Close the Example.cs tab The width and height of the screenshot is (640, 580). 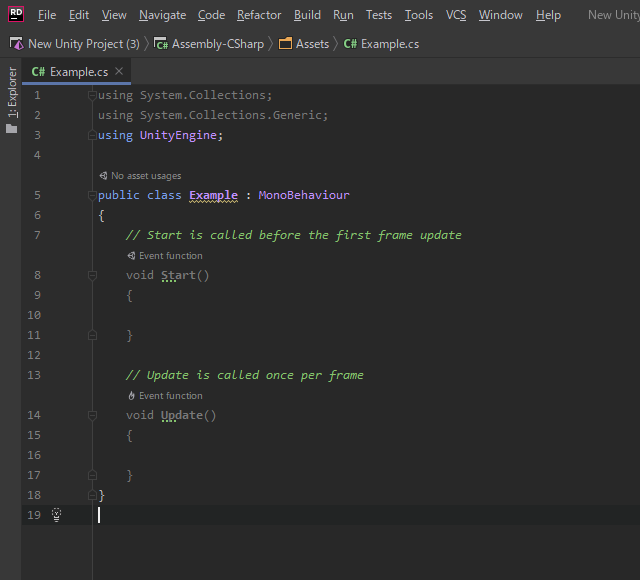tap(119, 71)
